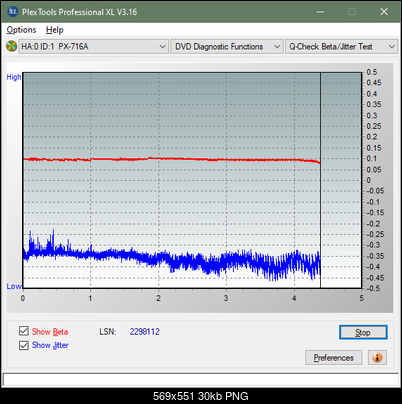
Task: Click the disc drive icon beside drive selector
Action: 11,46
